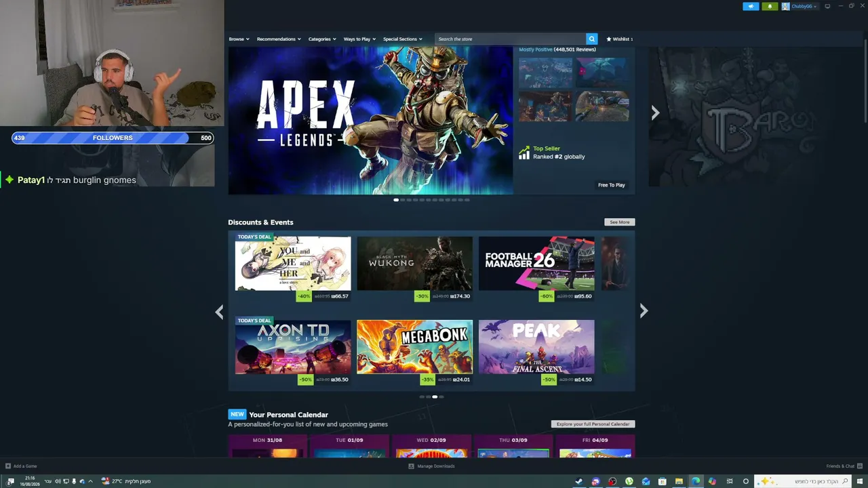This screenshot has height=488, width=868.
Task: Click the Mostly Positive reviews link
Action: [536, 49]
